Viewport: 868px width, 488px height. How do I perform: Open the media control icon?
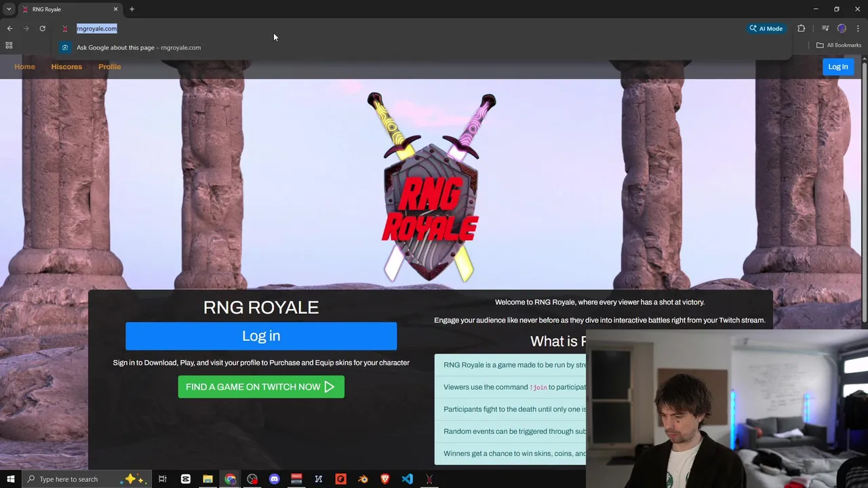[825, 28]
